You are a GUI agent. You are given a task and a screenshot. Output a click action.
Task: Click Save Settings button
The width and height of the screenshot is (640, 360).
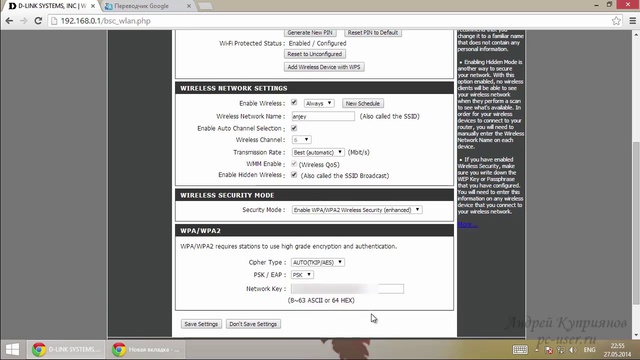coord(201,324)
